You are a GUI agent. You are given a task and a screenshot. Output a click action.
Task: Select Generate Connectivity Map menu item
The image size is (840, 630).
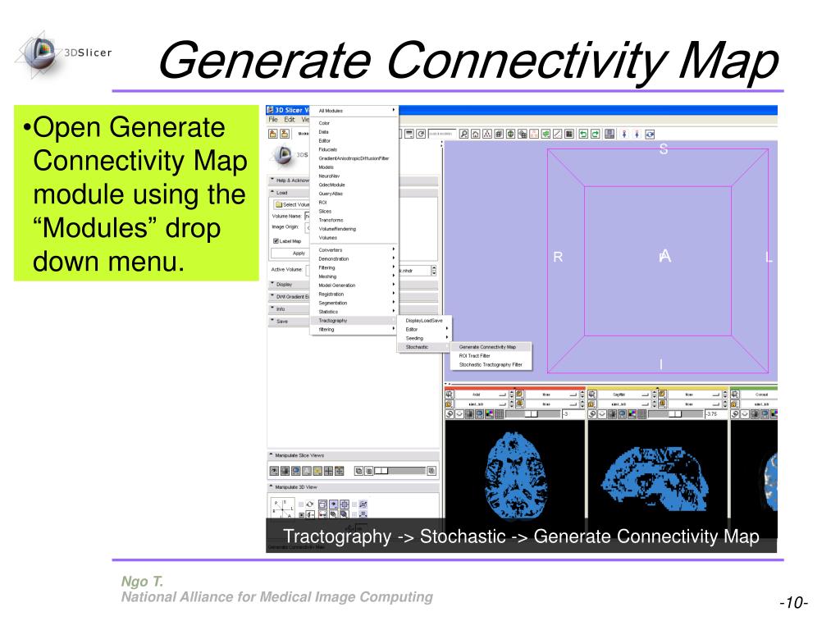point(491,347)
